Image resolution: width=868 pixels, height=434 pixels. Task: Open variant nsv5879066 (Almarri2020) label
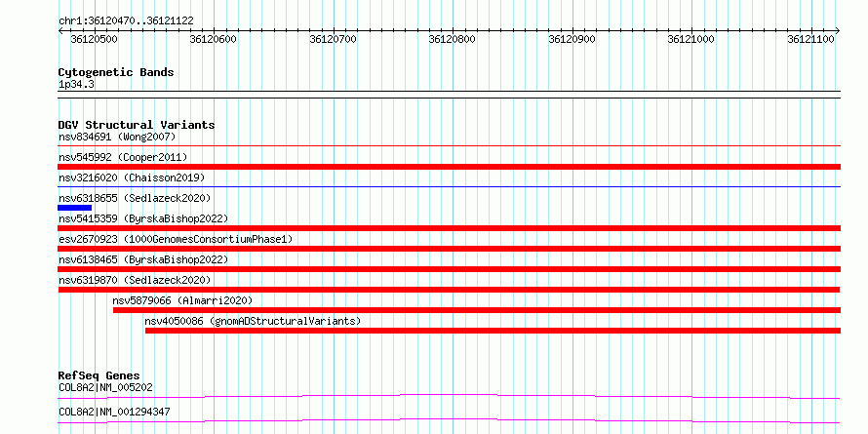pyautogui.click(x=182, y=300)
